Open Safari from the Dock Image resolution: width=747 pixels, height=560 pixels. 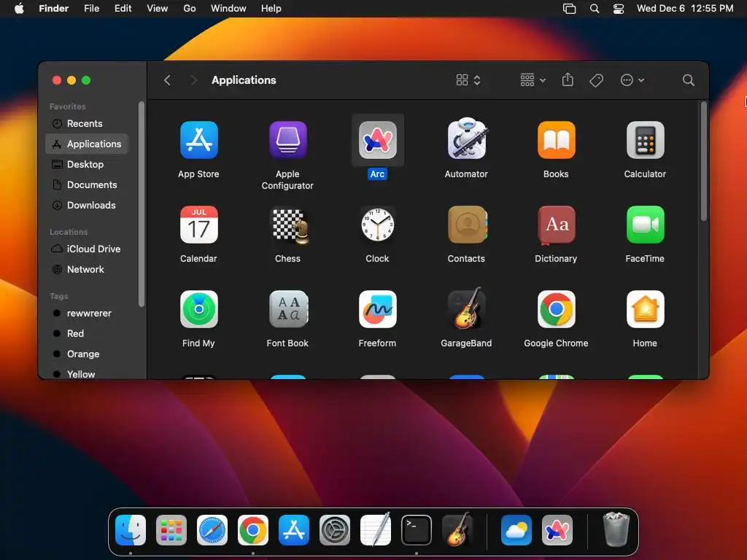pos(212,530)
